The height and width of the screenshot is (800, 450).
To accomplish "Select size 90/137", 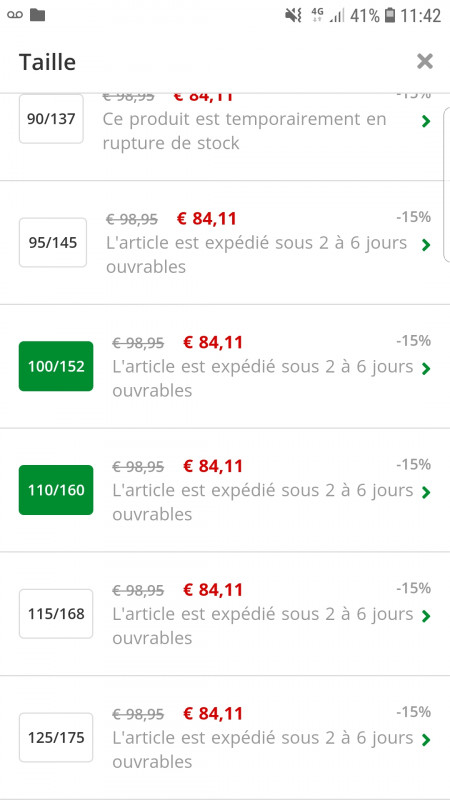I will point(51,119).
